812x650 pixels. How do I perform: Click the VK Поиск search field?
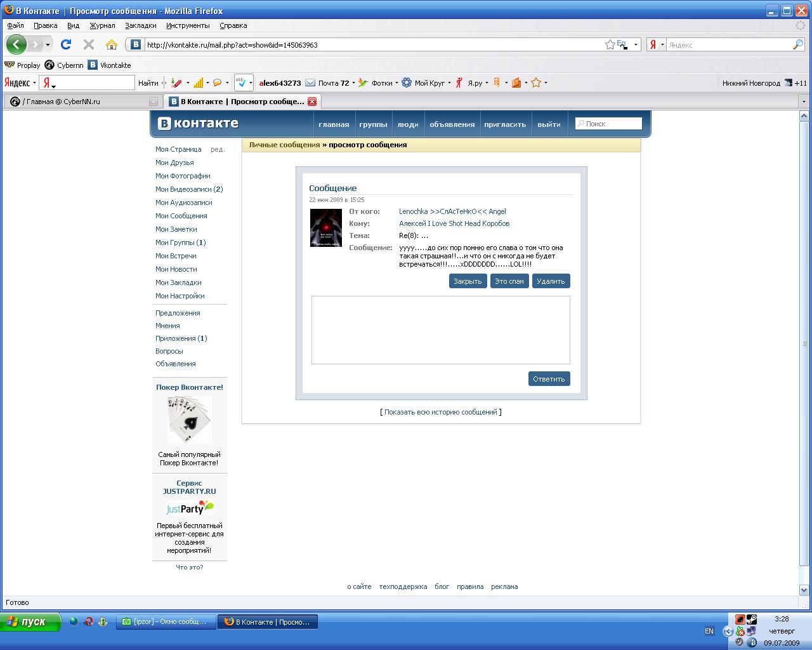coord(608,124)
